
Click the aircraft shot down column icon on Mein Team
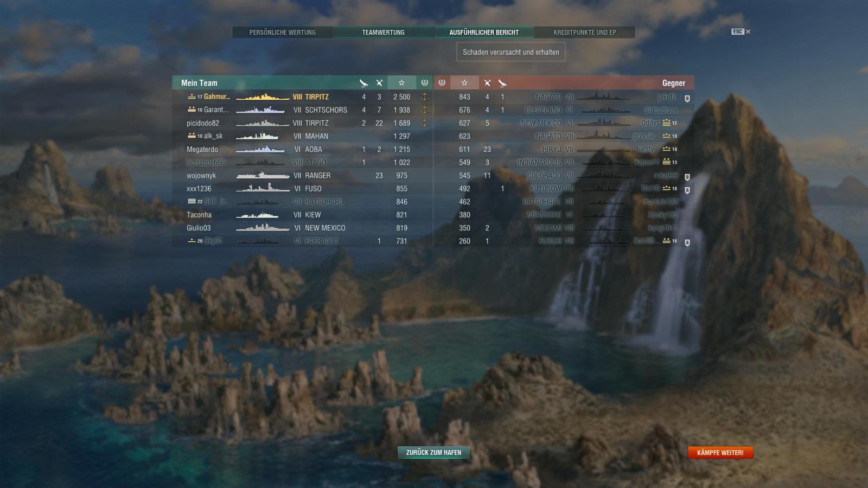363,83
